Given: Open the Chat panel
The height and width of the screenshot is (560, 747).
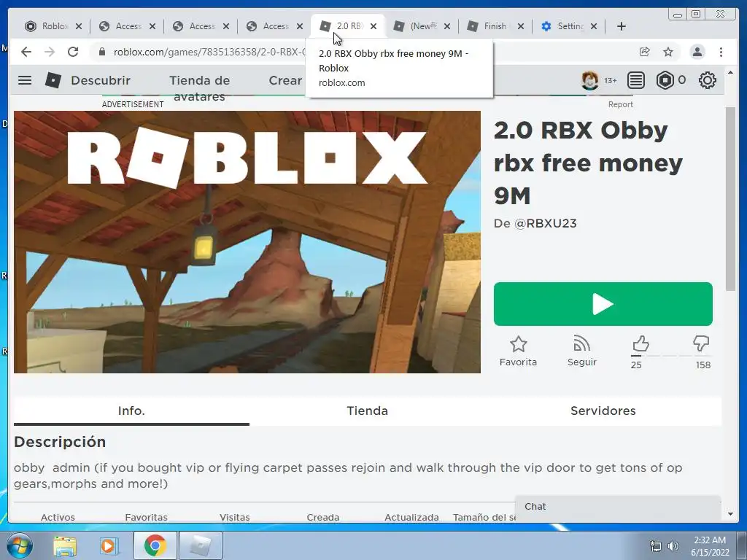Looking at the screenshot, I should [617, 507].
